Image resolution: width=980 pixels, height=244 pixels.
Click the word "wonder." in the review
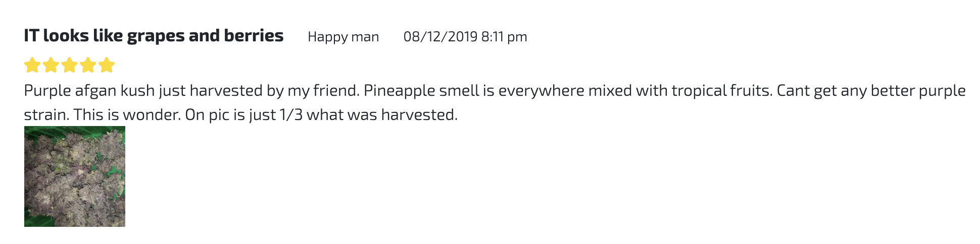point(152,115)
